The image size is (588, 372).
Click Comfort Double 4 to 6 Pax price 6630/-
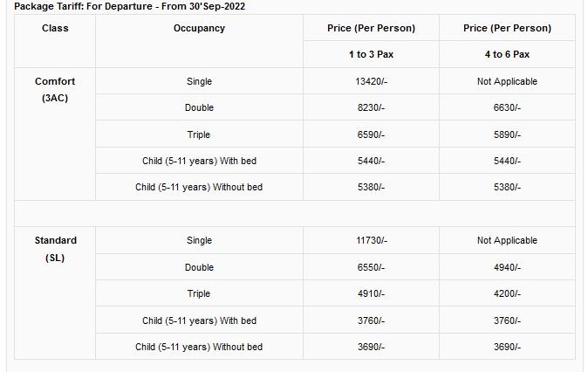pos(507,107)
